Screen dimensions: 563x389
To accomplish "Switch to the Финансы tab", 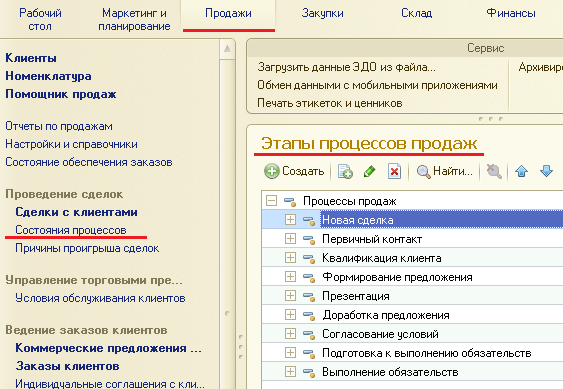I will coord(511,13).
